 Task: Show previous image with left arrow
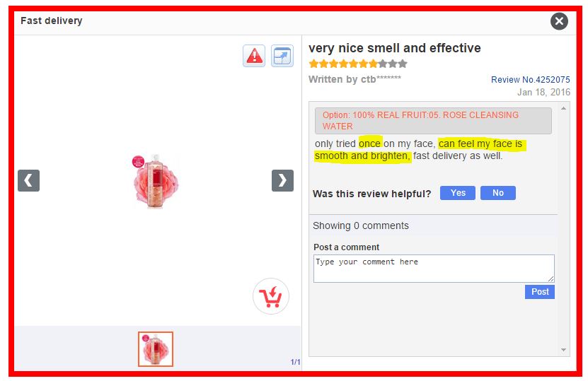point(28,180)
